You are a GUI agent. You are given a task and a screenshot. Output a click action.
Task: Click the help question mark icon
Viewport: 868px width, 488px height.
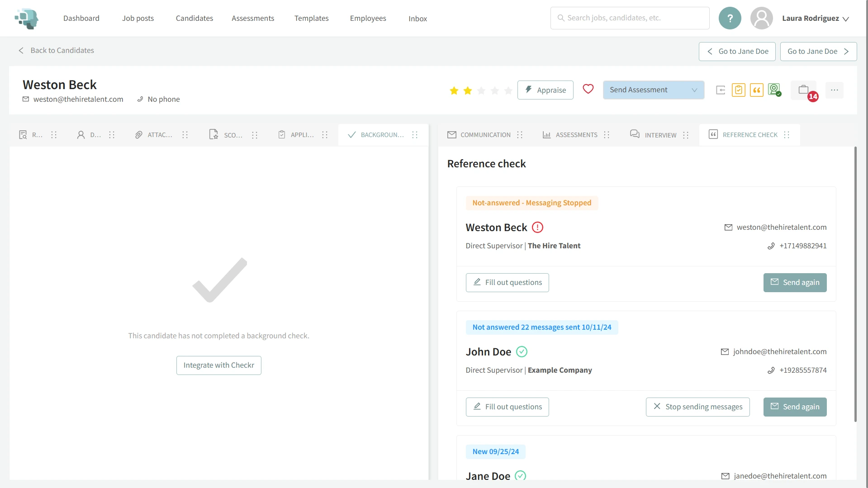(x=730, y=18)
